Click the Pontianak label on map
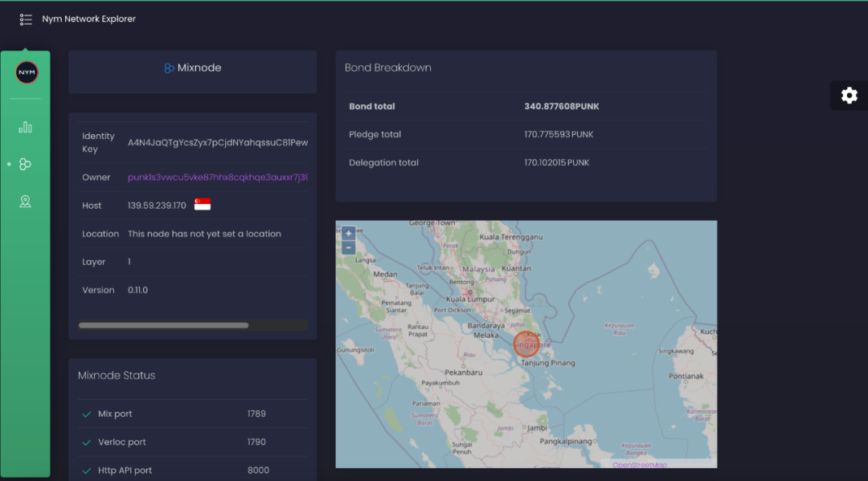868x481 pixels. (x=686, y=377)
